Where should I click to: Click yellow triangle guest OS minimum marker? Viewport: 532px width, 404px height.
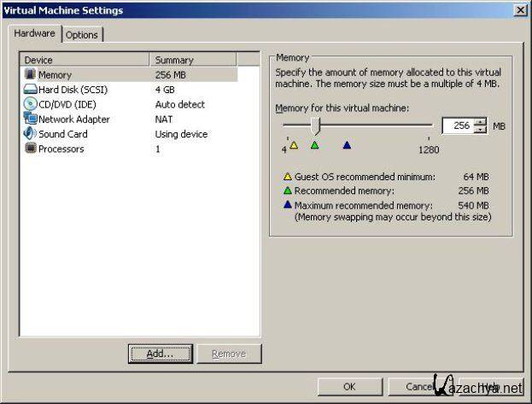(x=294, y=145)
